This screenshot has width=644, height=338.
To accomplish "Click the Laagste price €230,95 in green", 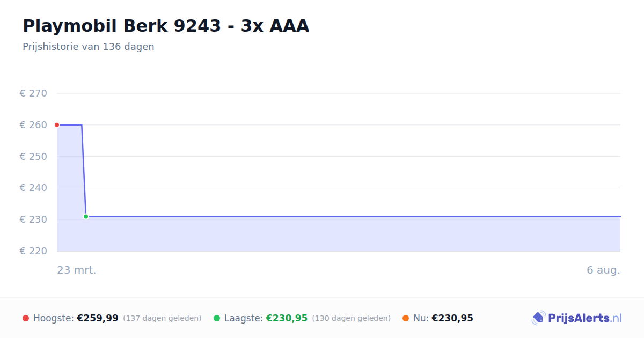I will click(x=287, y=318).
